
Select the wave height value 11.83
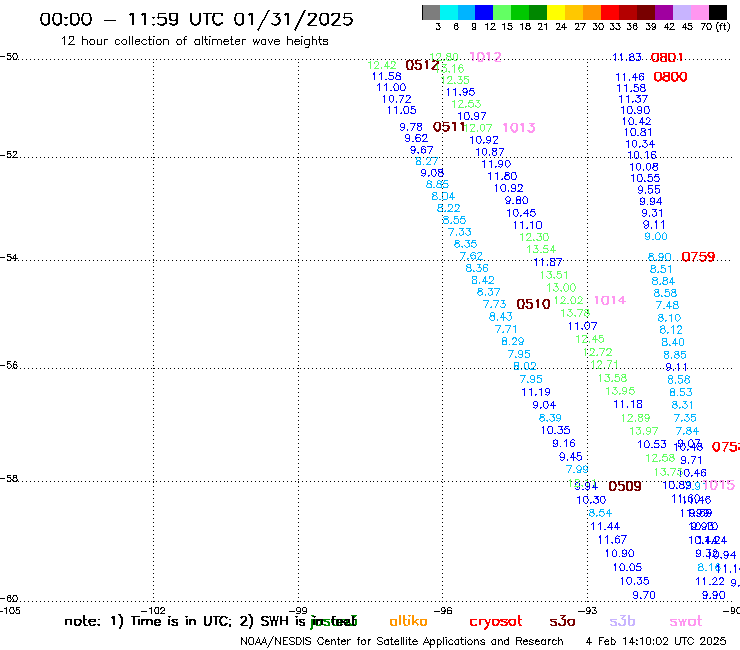[627, 57]
